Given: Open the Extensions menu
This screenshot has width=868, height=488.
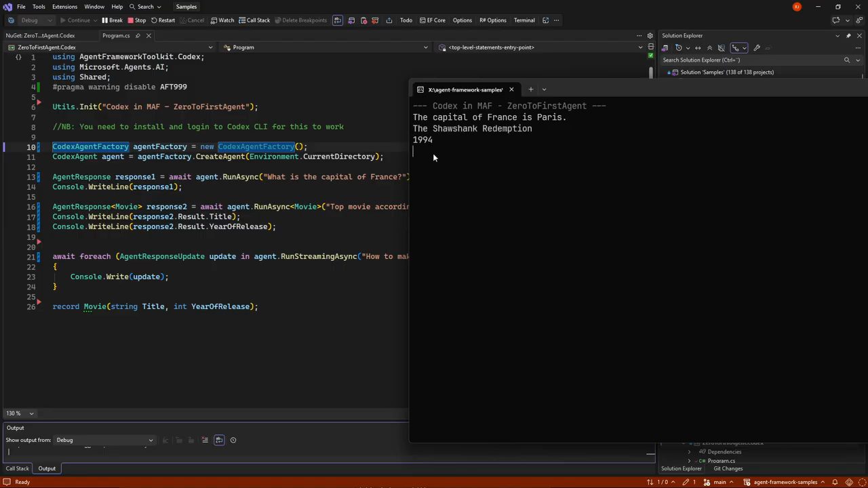Looking at the screenshot, I should tap(64, 7).
